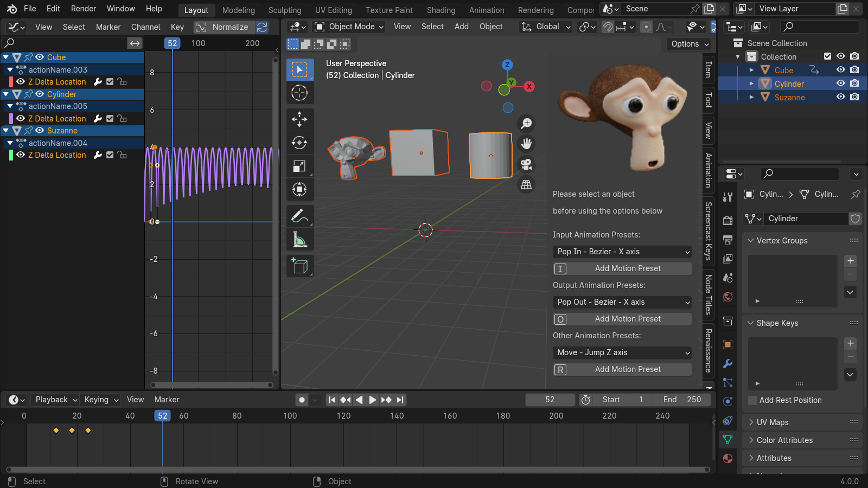The height and width of the screenshot is (488, 868).
Task: Select the Modifier Properties wrench tab
Action: click(727, 362)
